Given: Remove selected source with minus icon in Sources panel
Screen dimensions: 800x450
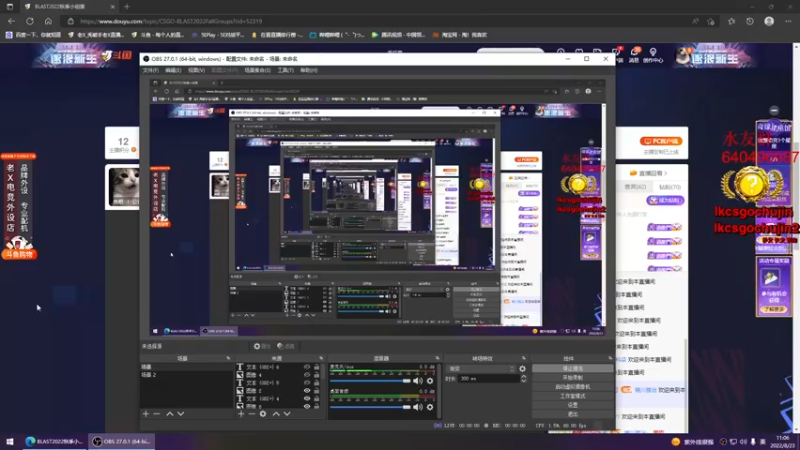Looking at the screenshot, I should tap(252, 414).
